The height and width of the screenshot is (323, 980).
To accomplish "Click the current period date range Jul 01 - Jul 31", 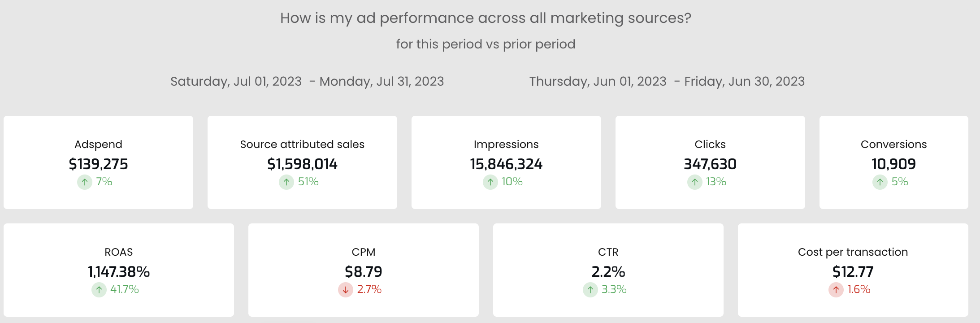I will pos(307,82).
